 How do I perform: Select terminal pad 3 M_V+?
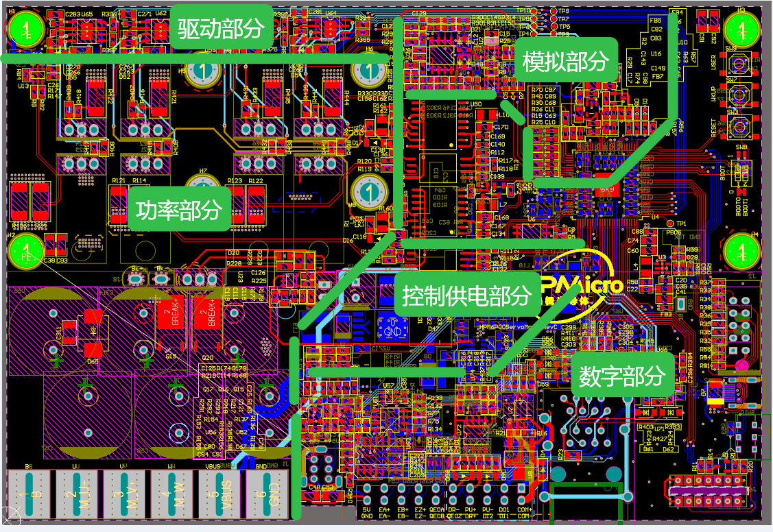pos(123,494)
